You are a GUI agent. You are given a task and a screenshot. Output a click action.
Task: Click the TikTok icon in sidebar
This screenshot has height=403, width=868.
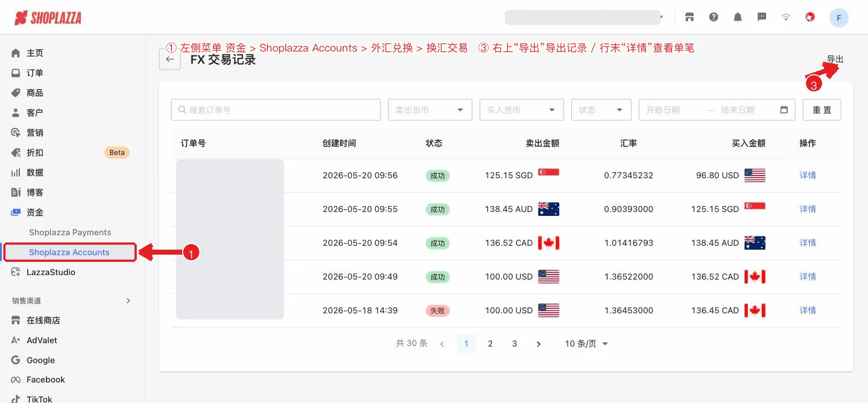click(x=16, y=399)
